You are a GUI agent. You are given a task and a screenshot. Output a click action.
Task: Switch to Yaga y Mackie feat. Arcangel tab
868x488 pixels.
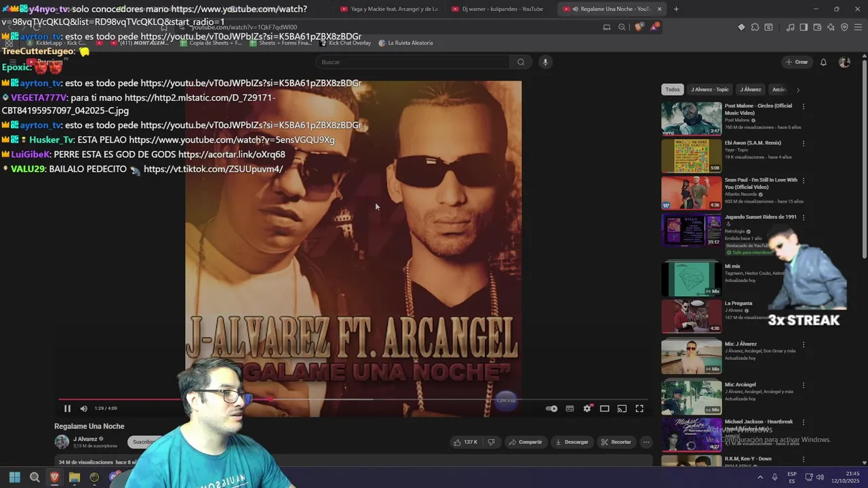pos(389,9)
